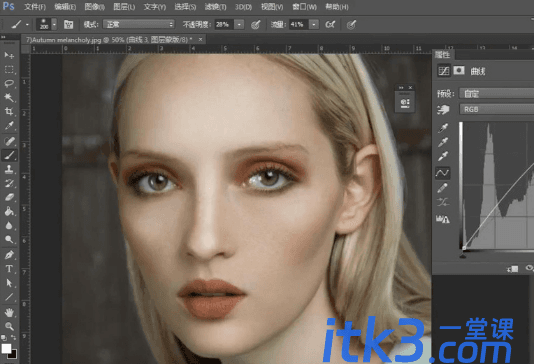Select the white point eyedropper in curves
This screenshot has height=364, width=534.
pos(443,156)
